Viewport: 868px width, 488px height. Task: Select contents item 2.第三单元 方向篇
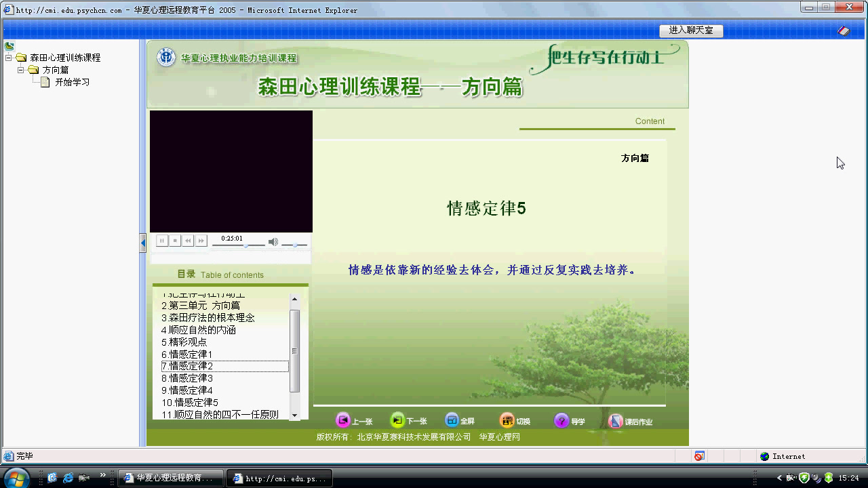pyautogui.click(x=201, y=306)
